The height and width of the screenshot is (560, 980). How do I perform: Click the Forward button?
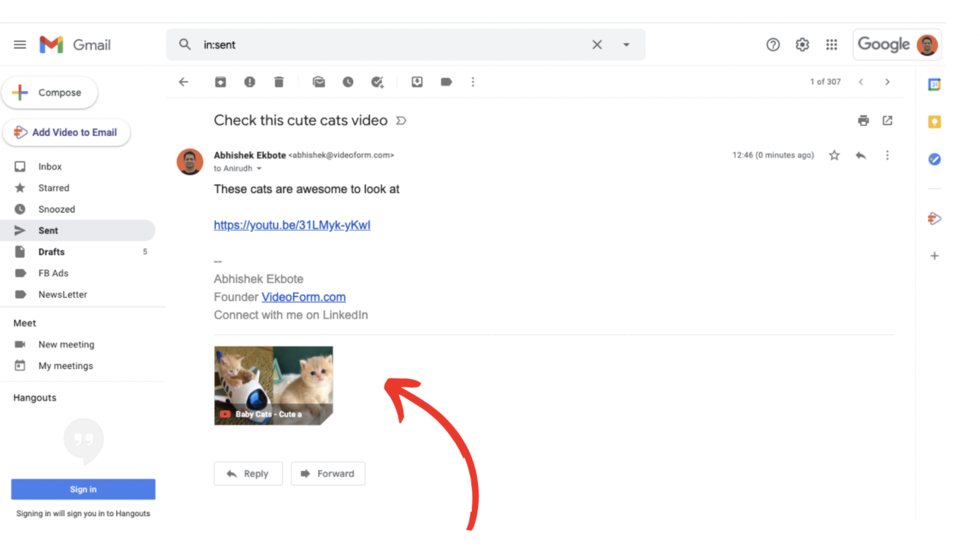pyautogui.click(x=328, y=474)
